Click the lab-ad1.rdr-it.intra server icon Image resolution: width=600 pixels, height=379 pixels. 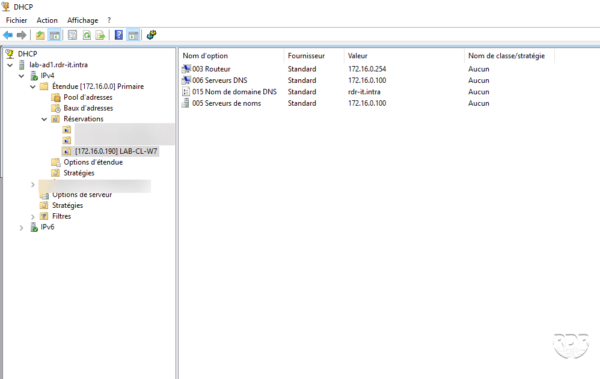pos(22,65)
